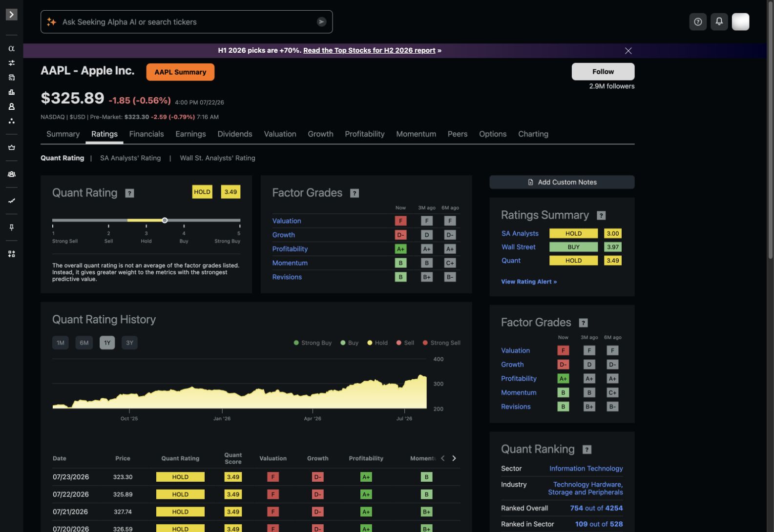Image resolution: width=774 pixels, height=532 pixels.
Task: Show next table columns with right arrow
Action: 454,458
